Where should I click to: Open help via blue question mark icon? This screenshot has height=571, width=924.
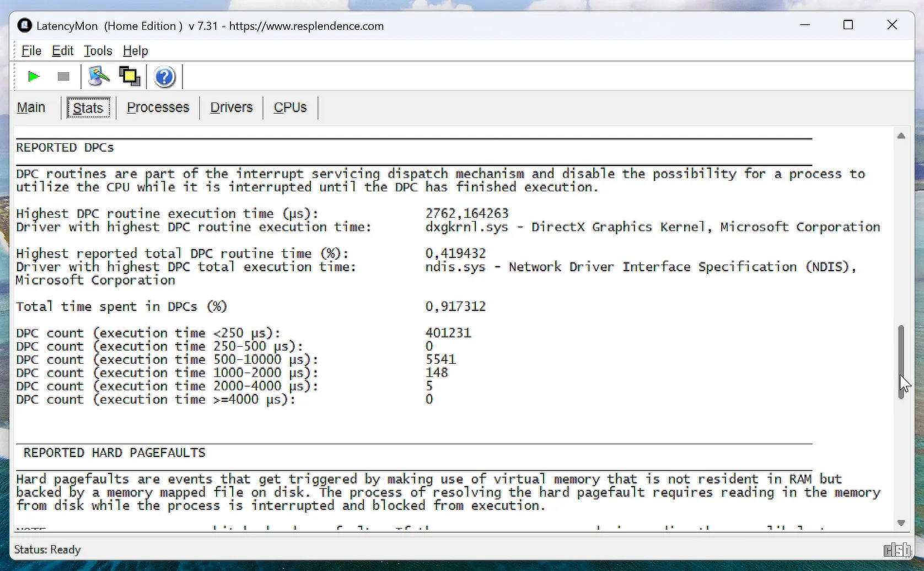coord(164,77)
